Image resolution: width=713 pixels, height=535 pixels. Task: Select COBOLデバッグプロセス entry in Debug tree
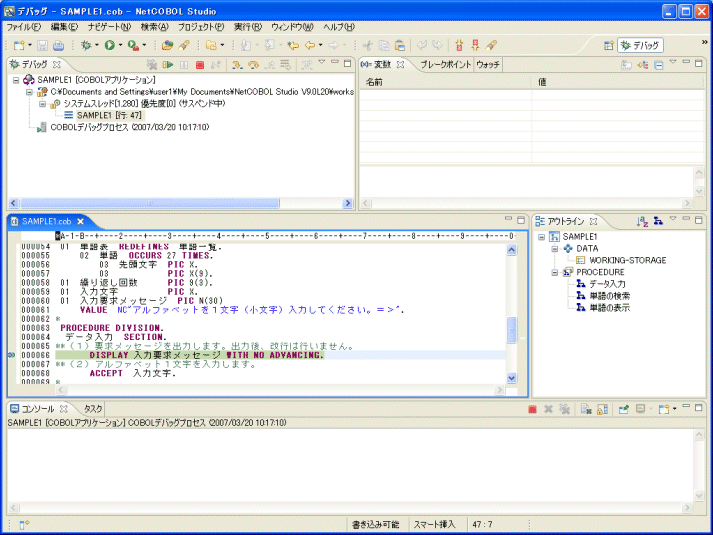[130, 127]
